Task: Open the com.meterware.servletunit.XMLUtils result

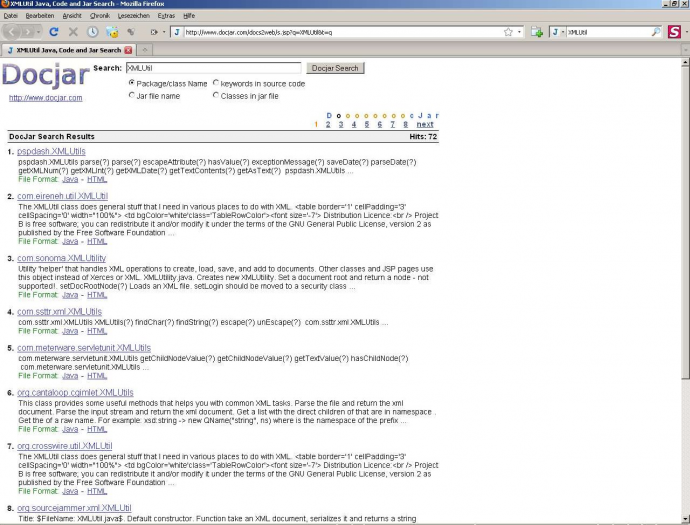Action: tap(84, 348)
